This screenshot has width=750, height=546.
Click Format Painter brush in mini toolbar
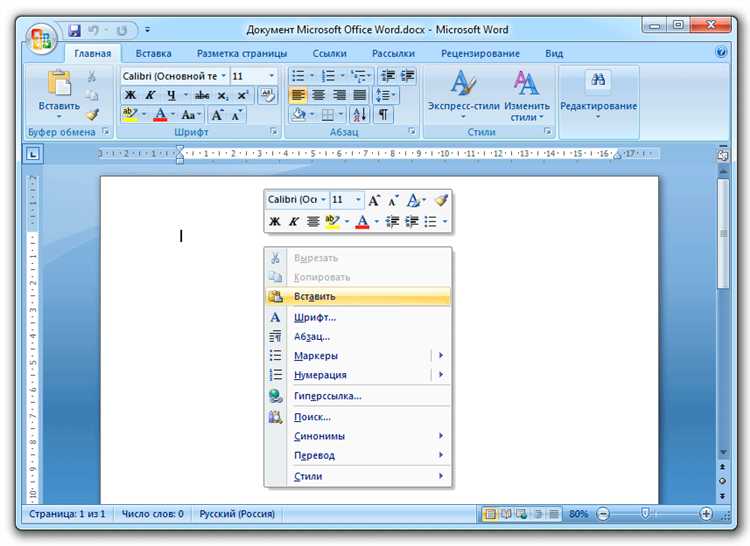click(441, 200)
